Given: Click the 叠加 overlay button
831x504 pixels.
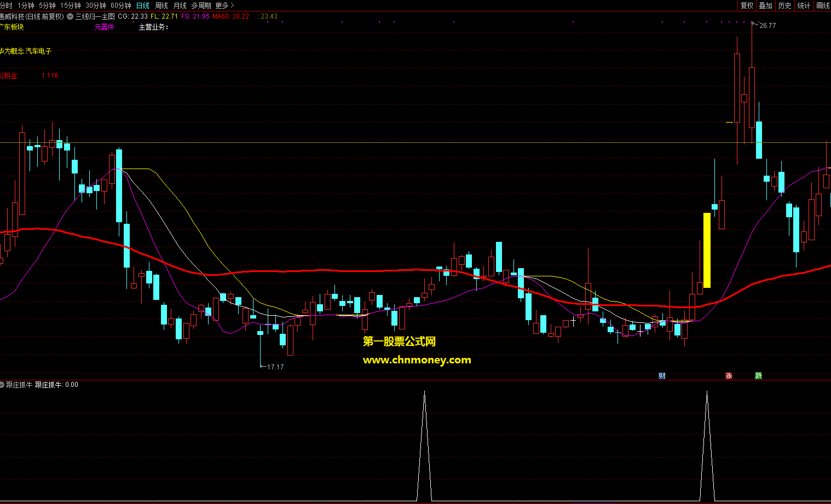Looking at the screenshot, I should click(766, 5).
